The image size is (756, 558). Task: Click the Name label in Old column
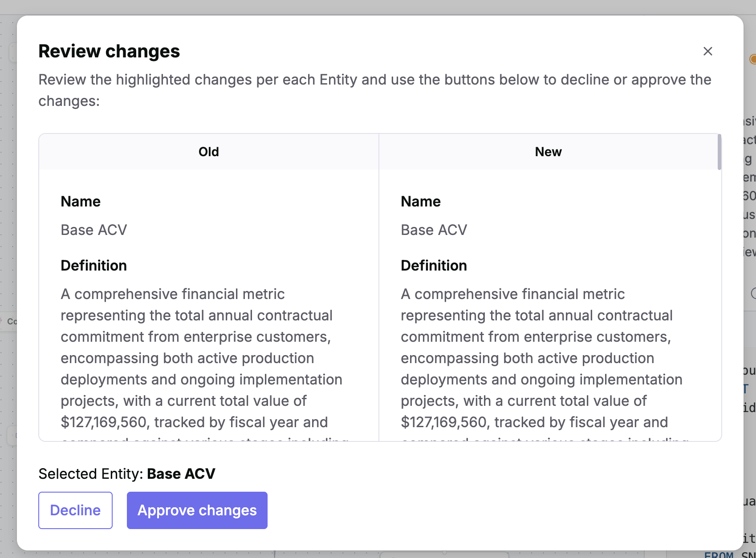click(x=81, y=202)
